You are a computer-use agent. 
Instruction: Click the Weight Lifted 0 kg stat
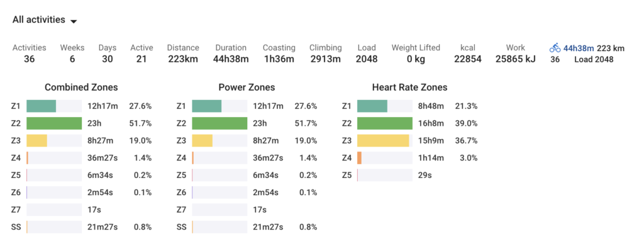(416, 54)
